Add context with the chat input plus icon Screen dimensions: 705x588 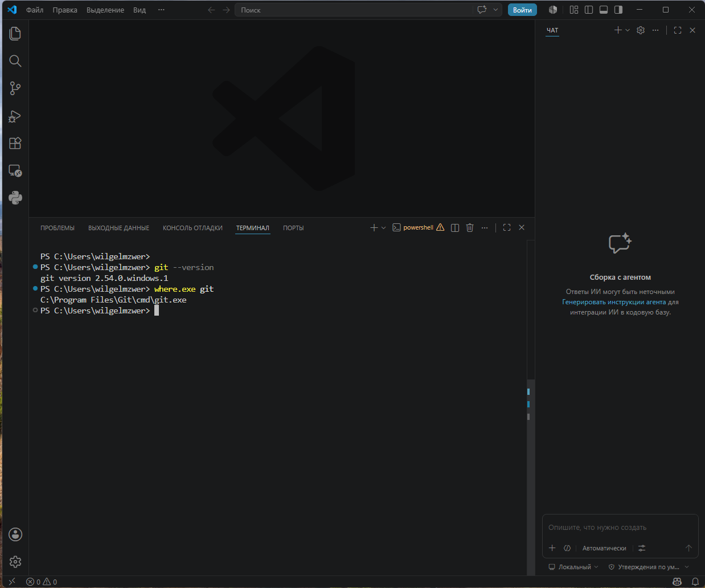(552, 548)
